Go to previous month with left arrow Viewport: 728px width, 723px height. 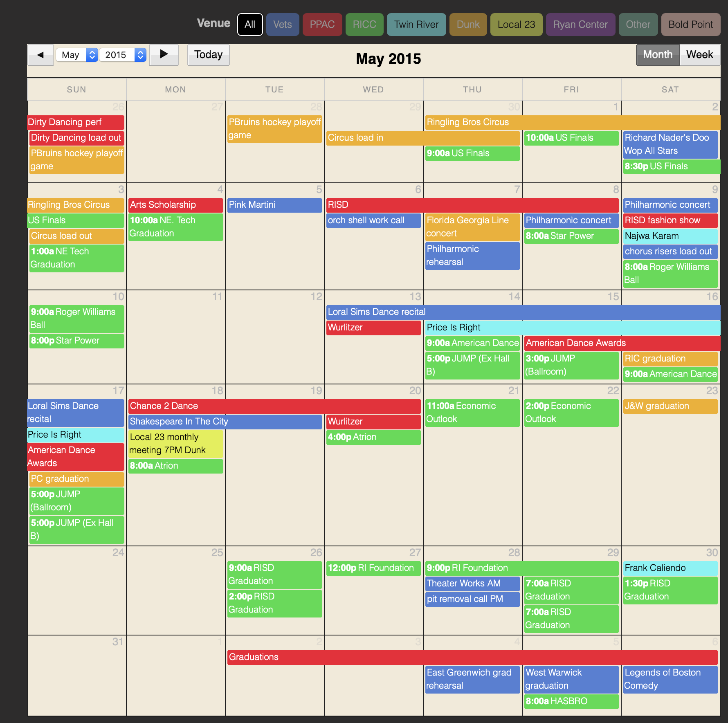tap(40, 55)
